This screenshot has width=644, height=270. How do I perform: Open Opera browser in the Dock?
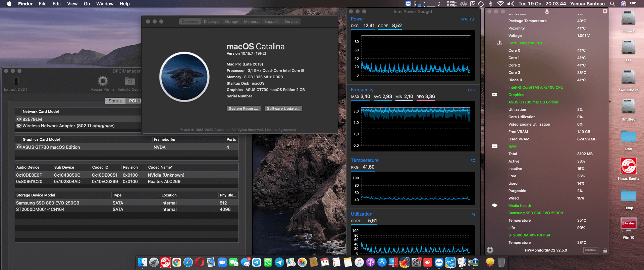(x=200, y=262)
